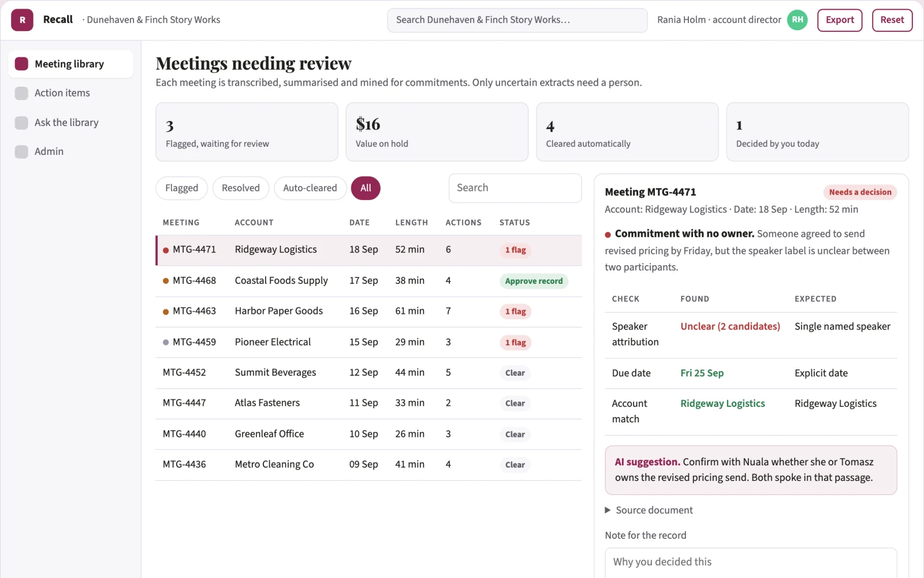
Task: Click the Flagged, waiting for review card
Action: point(247,132)
